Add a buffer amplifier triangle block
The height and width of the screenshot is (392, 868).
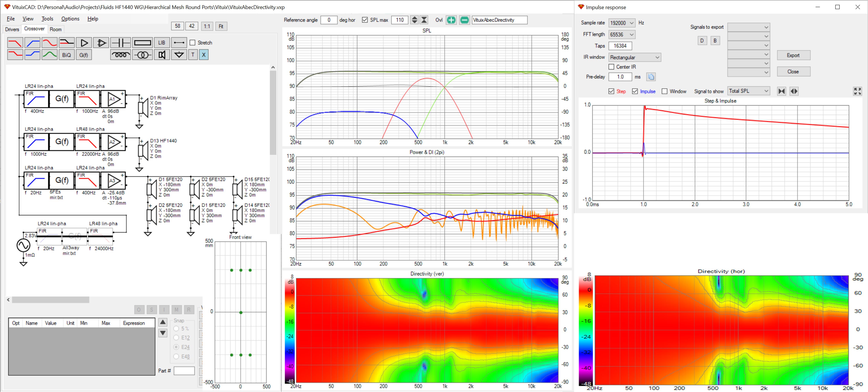pyautogui.click(x=84, y=43)
